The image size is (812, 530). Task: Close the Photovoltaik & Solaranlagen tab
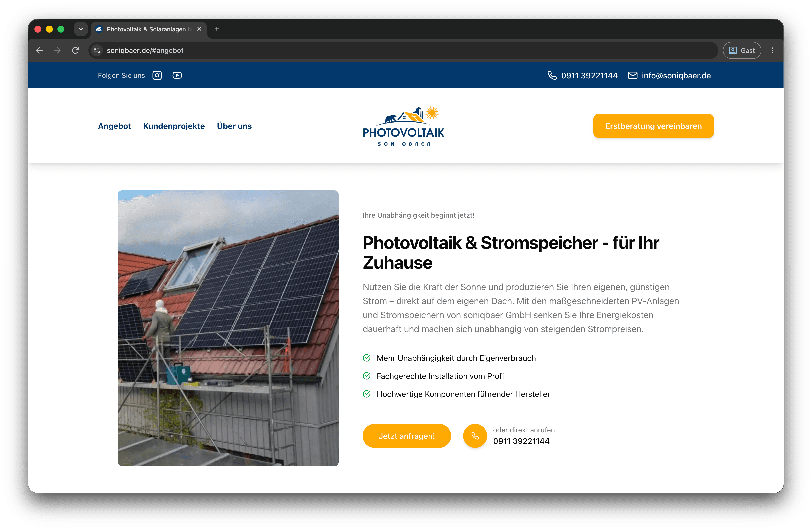coord(199,29)
